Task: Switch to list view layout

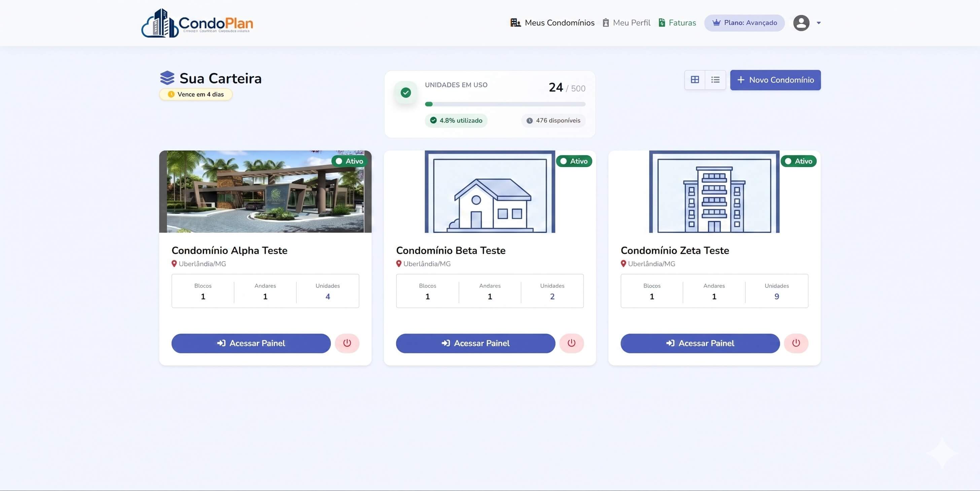Action: point(715,79)
